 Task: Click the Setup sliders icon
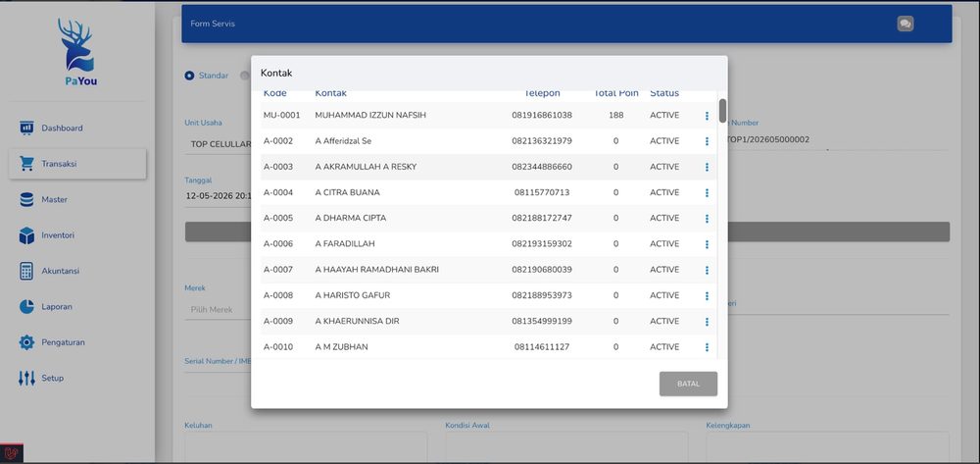tap(26, 378)
